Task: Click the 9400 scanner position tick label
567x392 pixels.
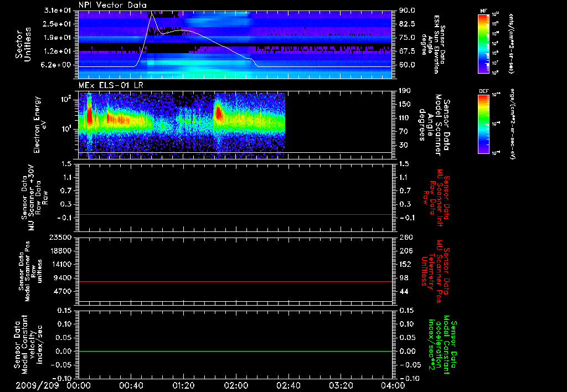Action: coord(63,278)
